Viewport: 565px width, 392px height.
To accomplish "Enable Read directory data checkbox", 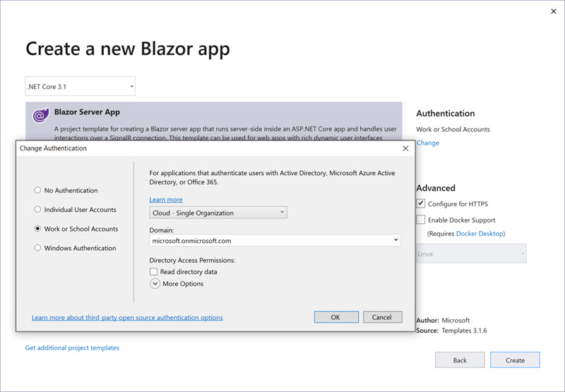I will pos(154,272).
